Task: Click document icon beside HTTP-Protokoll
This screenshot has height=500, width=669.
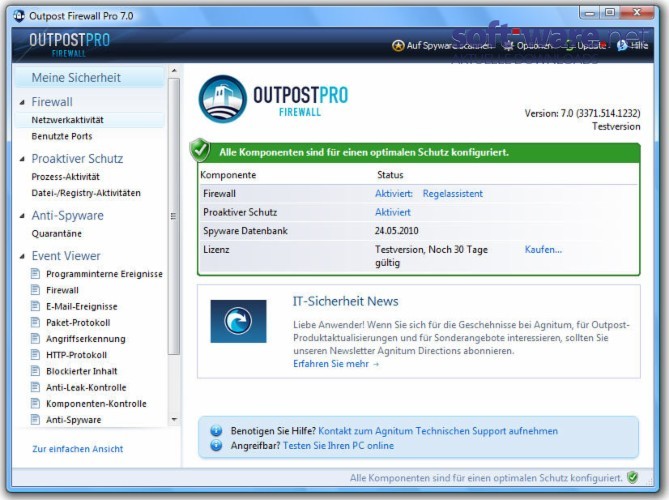Action: [x=35, y=355]
